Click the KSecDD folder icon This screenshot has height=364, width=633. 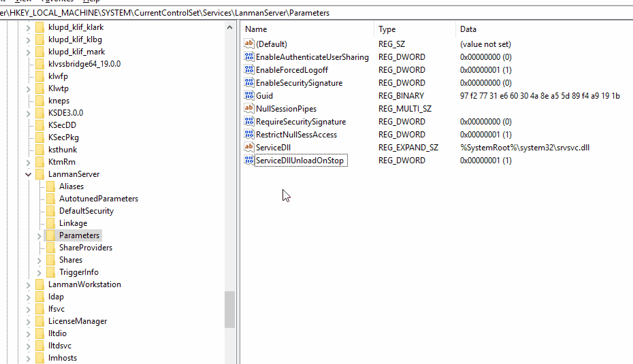pyautogui.click(x=39, y=125)
